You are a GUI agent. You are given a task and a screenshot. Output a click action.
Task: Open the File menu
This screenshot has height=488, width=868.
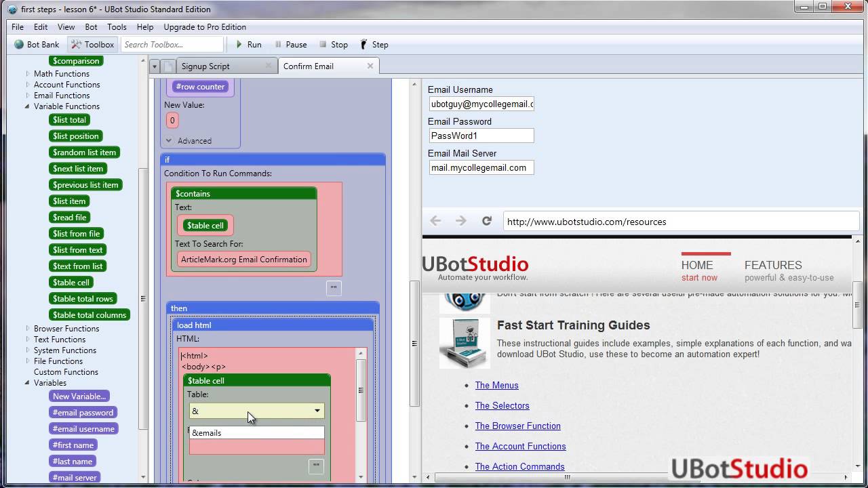click(18, 27)
